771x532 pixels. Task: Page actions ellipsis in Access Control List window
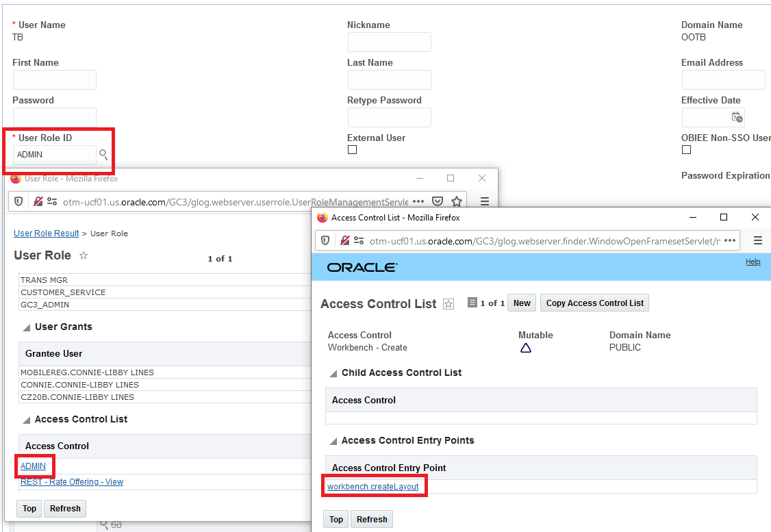(x=730, y=240)
